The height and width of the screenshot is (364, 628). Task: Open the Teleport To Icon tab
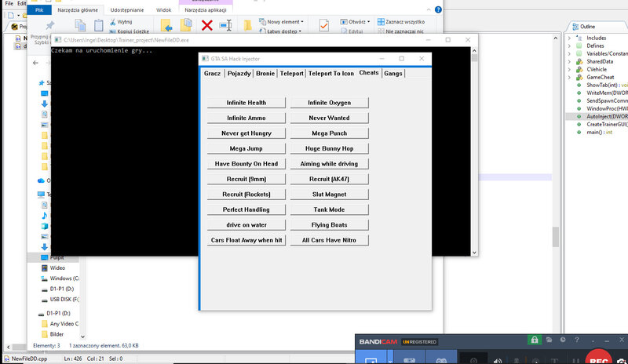point(331,73)
